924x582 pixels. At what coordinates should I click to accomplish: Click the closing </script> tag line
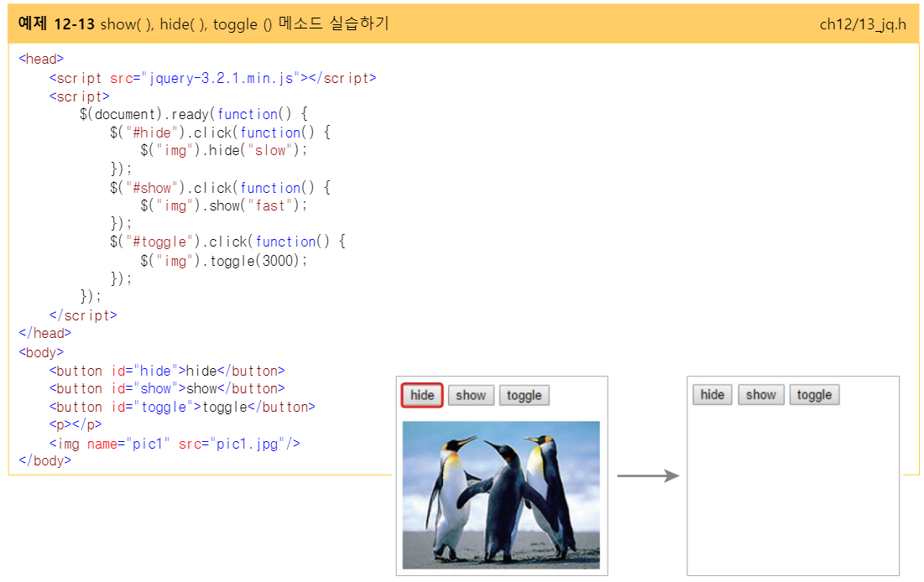tap(83, 315)
